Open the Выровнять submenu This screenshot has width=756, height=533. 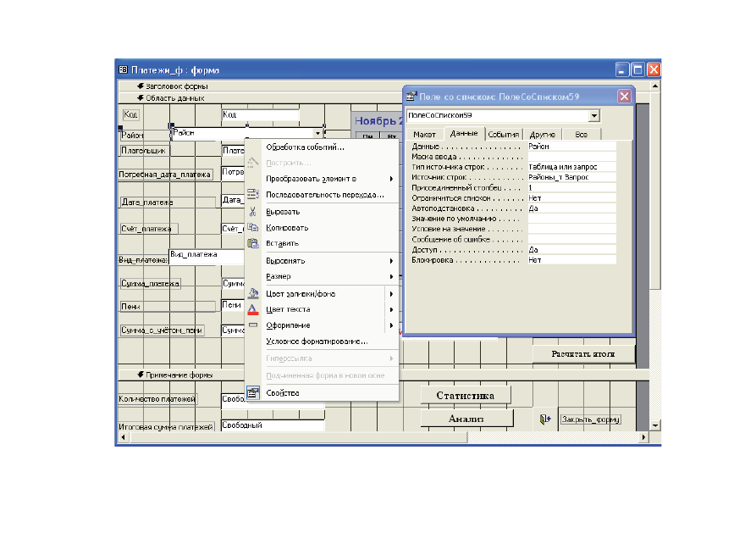322,261
